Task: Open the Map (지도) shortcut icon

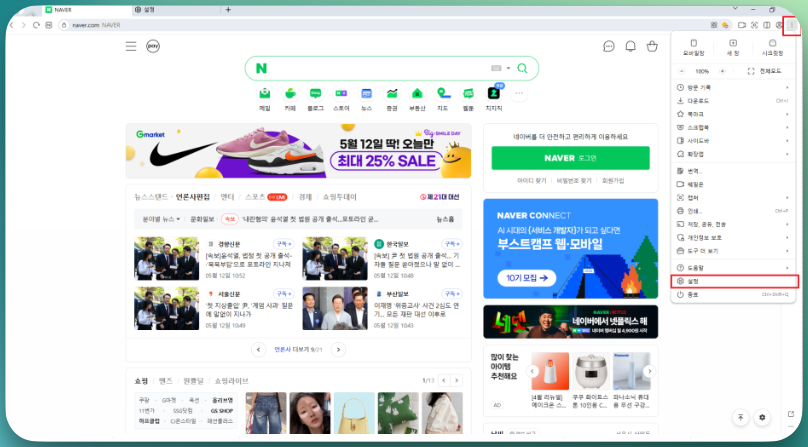Action: pos(443,94)
